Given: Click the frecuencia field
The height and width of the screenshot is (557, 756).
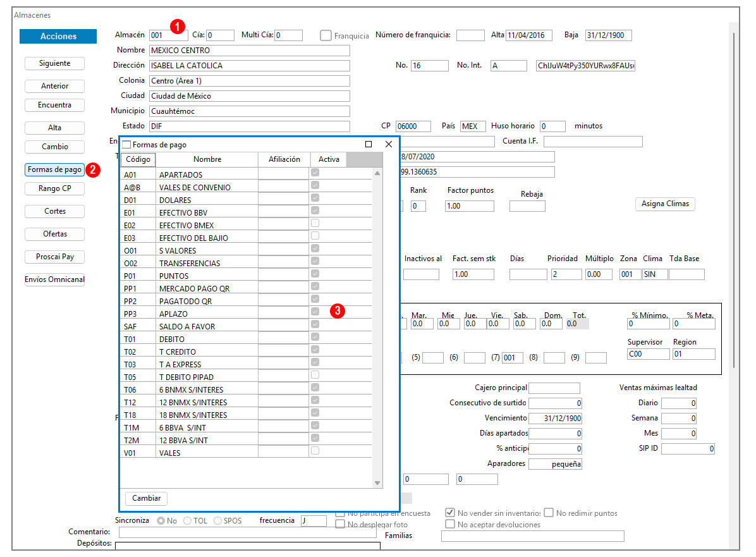Looking at the screenshot, I should click(x=314, y=521).
